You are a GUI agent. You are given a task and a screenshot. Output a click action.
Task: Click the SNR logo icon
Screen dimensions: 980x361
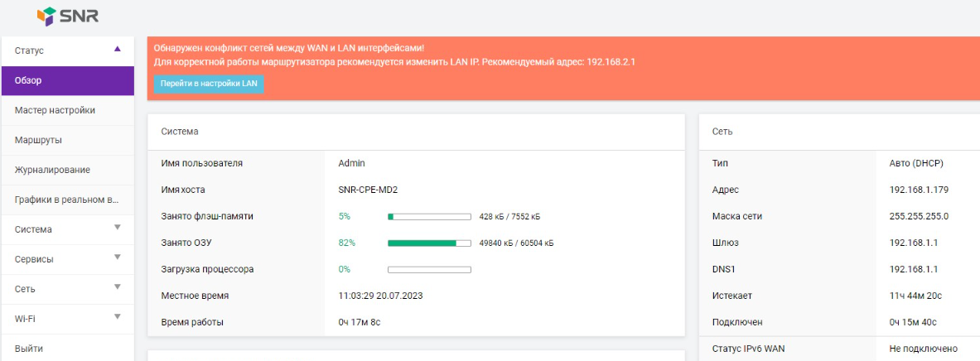click(46, 15)
